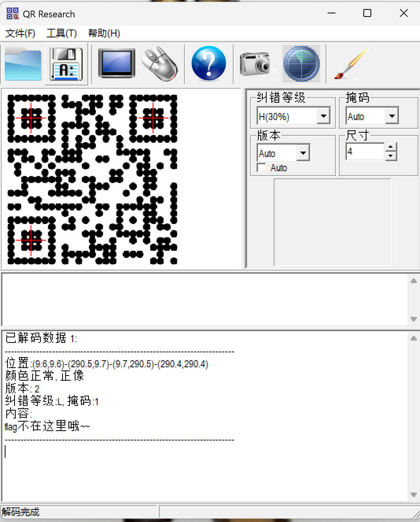Viewport: 420px width, 522px height.
Task: Click the blue radar globe icon
Action: 301,64
